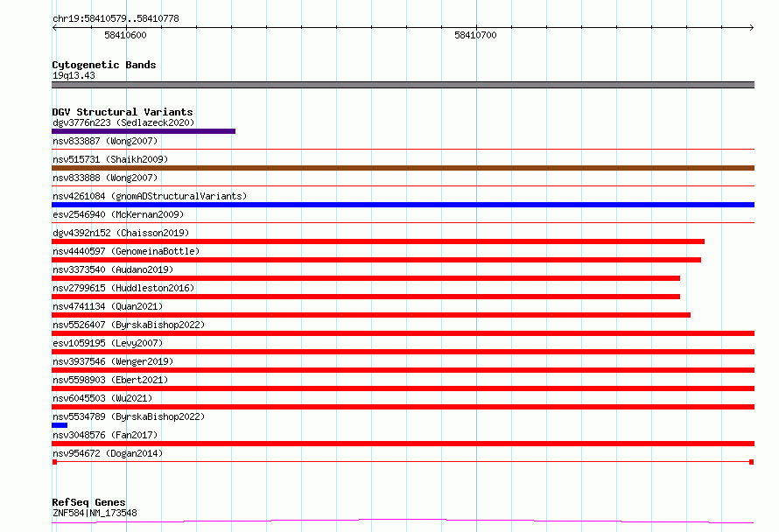Click the nsv4741134 (Quan2021) label
The image size is (779, 532).
tap(108, 306)
